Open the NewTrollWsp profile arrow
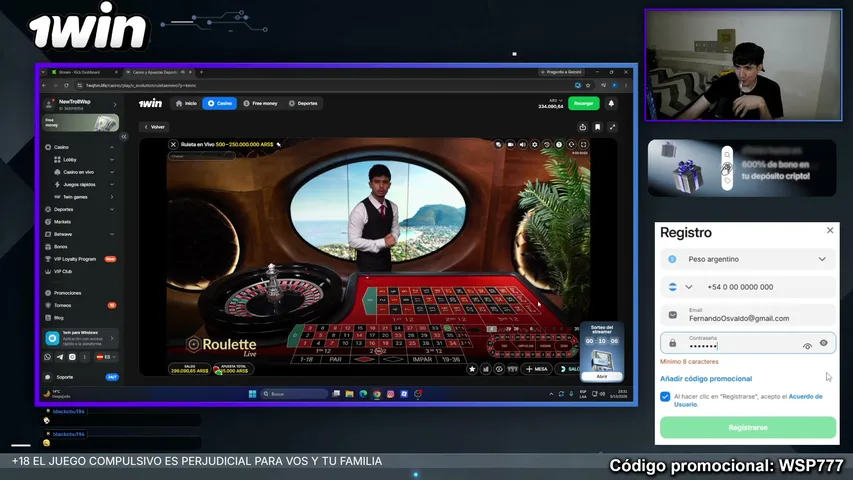The width and height of the screenshot is (853, 480). pyautogui.click(x=115, y=104)
